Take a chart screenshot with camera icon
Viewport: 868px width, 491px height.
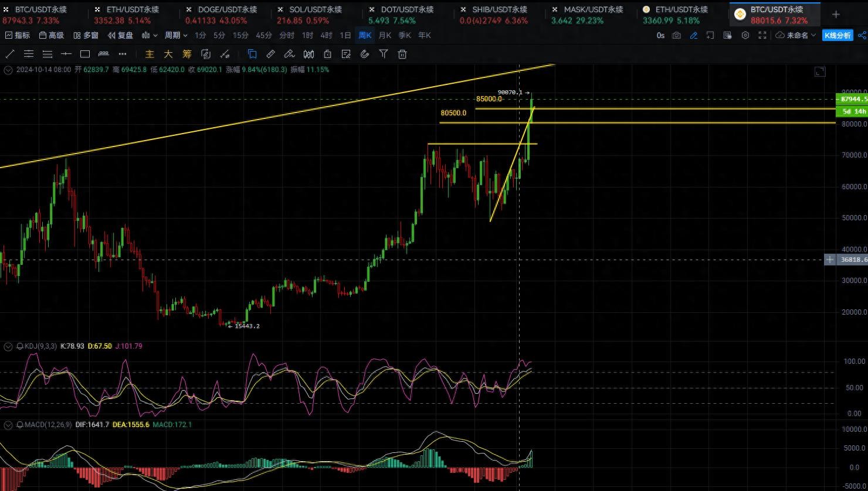pos(677,36)
